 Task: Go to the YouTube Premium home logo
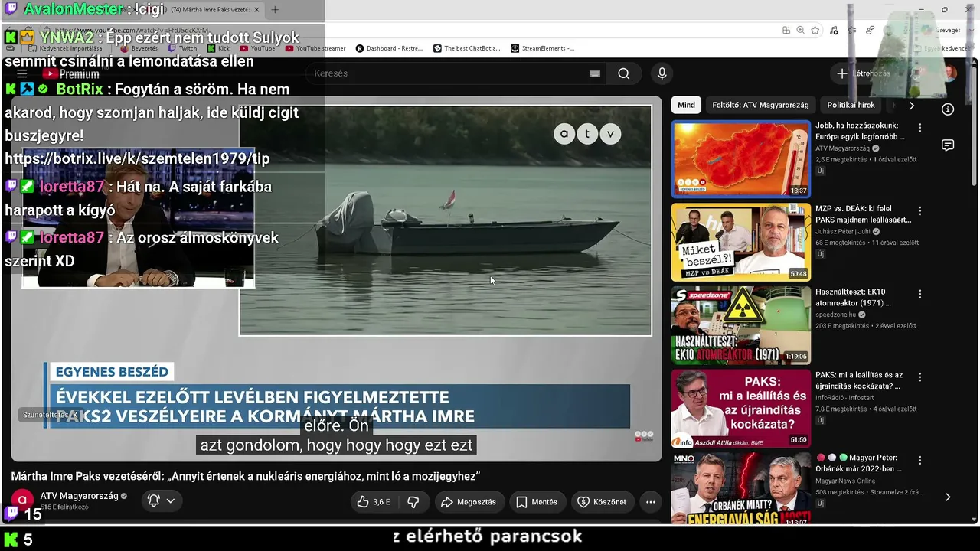(x=71, y=73)
